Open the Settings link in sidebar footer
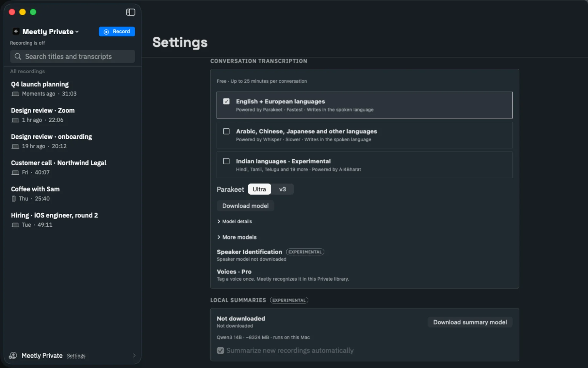Image resolution: width=588 pixels, height=368 pixels. tap(76, 356)
